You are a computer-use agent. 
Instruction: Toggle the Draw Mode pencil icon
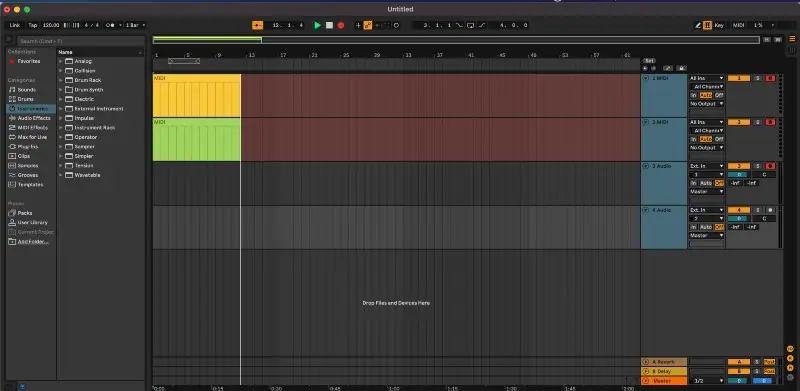pos(698,25)
